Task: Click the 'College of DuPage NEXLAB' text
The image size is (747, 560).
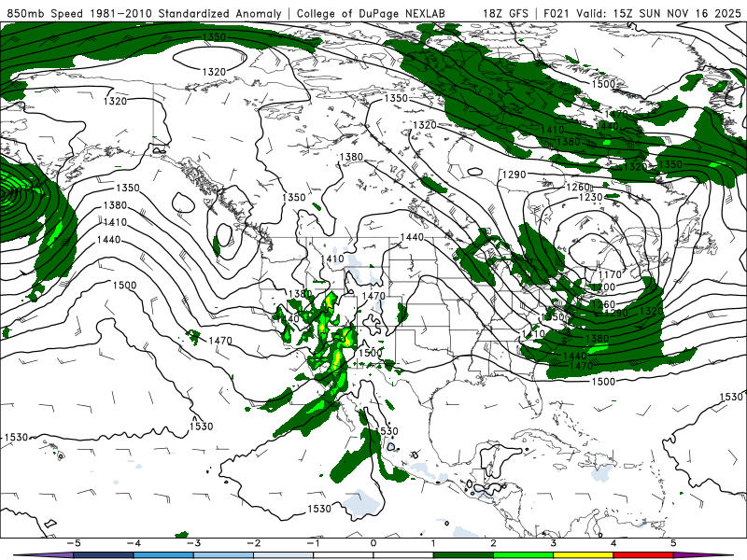Action: (371, 13)
